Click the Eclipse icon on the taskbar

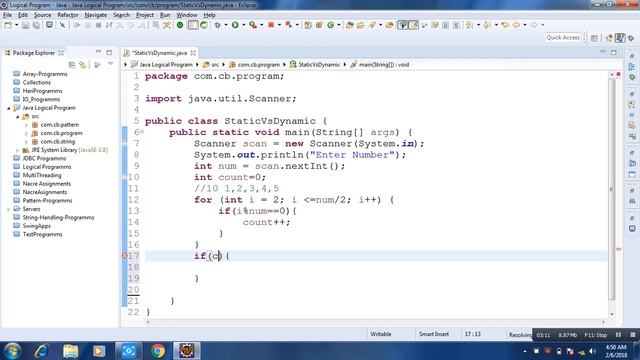click(x=187, y=351)
